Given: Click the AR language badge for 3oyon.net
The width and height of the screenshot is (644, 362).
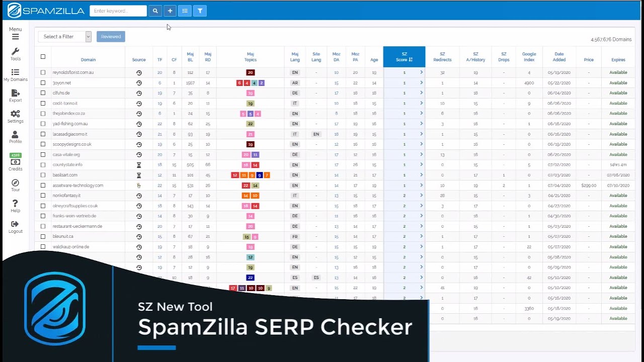Looking at the screenshot, I should tap(295, 83).
